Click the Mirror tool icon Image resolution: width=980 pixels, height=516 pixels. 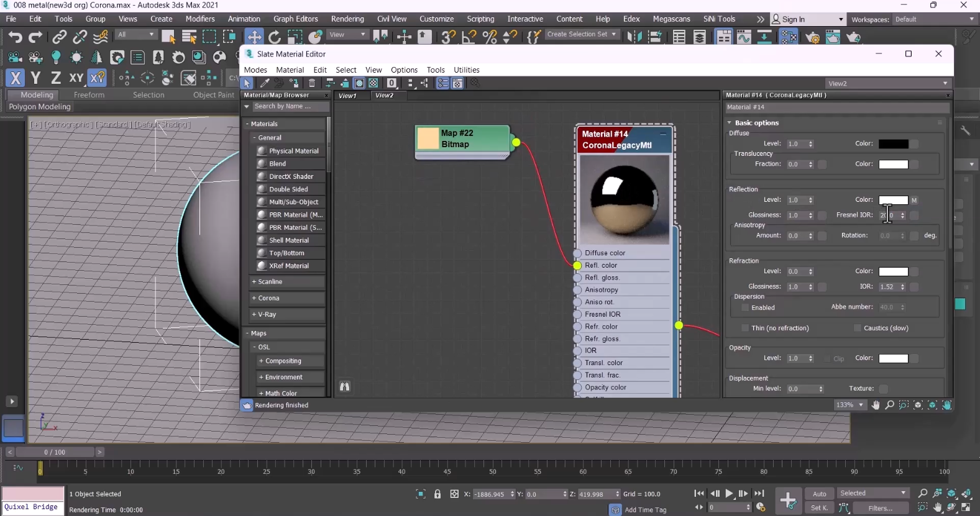tap(634, 37)
